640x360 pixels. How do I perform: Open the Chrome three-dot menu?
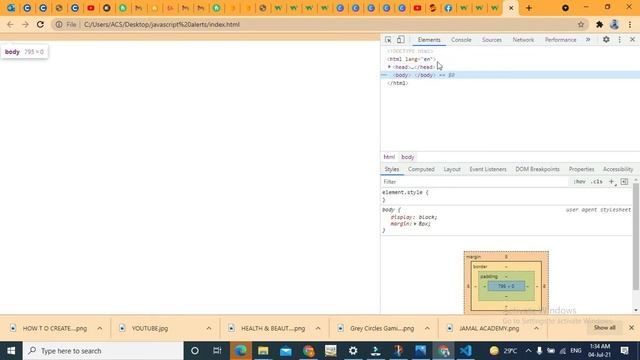(x=630, y=24)
